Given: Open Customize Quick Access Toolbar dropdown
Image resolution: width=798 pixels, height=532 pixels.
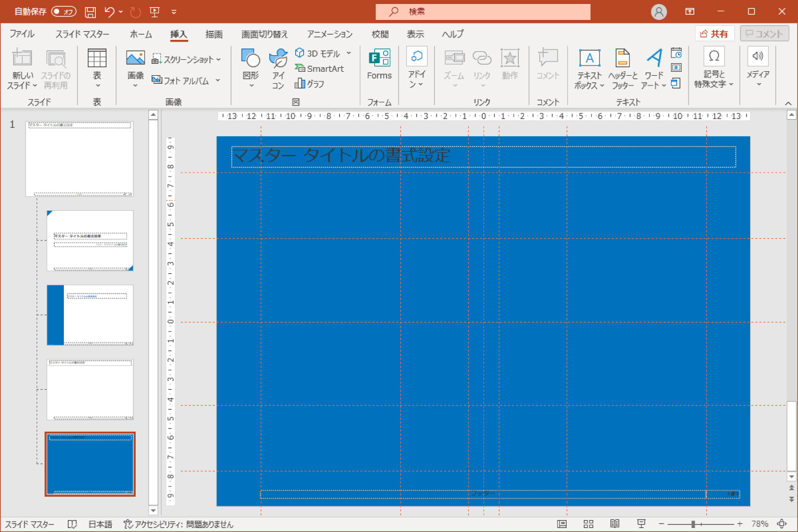Looking at the screenshot, I should pyautogui.click(x=174, y=11).
